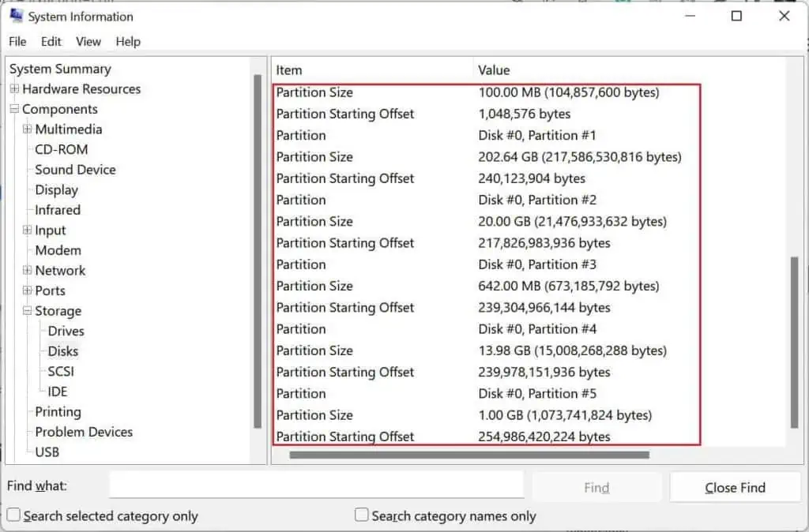Open the Edit menu
Screen dimensions: 809x532
click(51, 42)
